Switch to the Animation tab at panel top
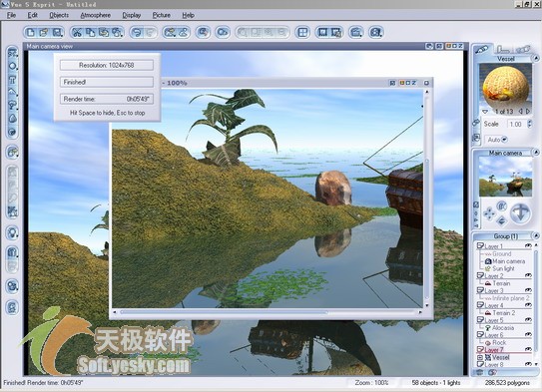This screenshot has width=542, height=392. 523,49
